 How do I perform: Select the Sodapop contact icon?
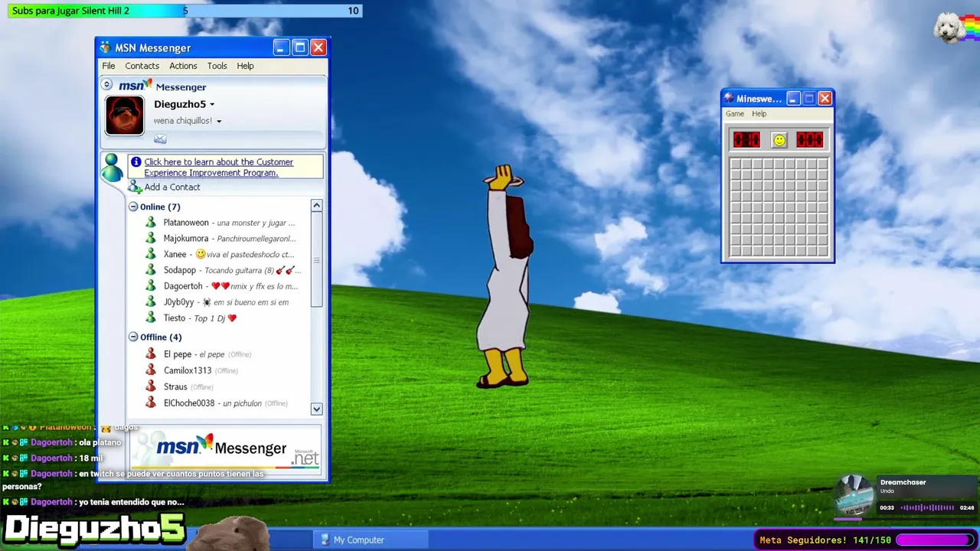tap(151, 270)
